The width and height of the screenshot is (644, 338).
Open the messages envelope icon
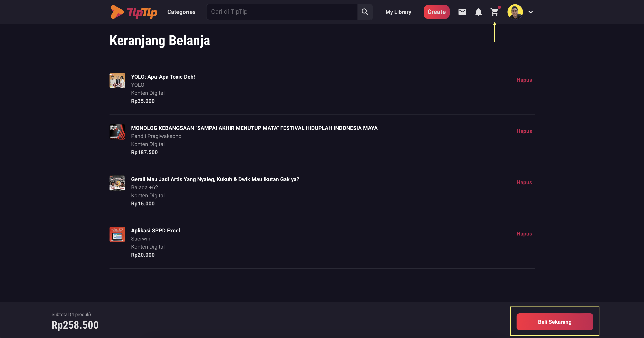tap(462, 12)
